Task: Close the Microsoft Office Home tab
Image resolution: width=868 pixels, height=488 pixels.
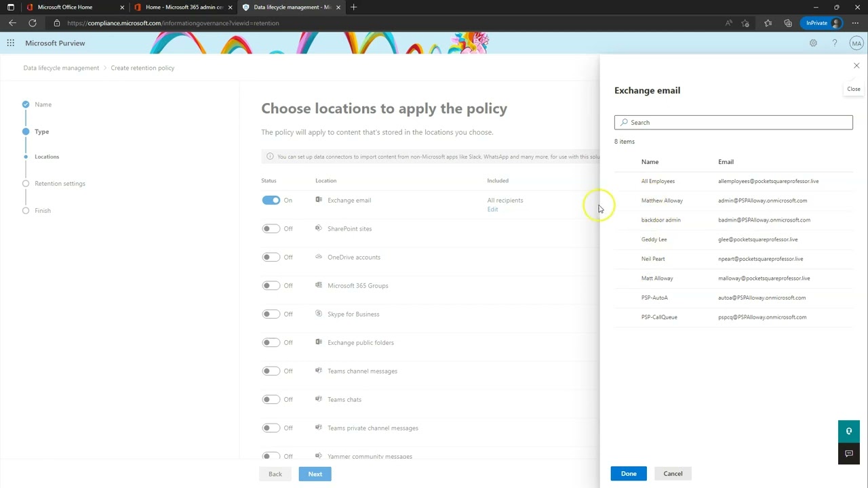Action: click(122, 7)
